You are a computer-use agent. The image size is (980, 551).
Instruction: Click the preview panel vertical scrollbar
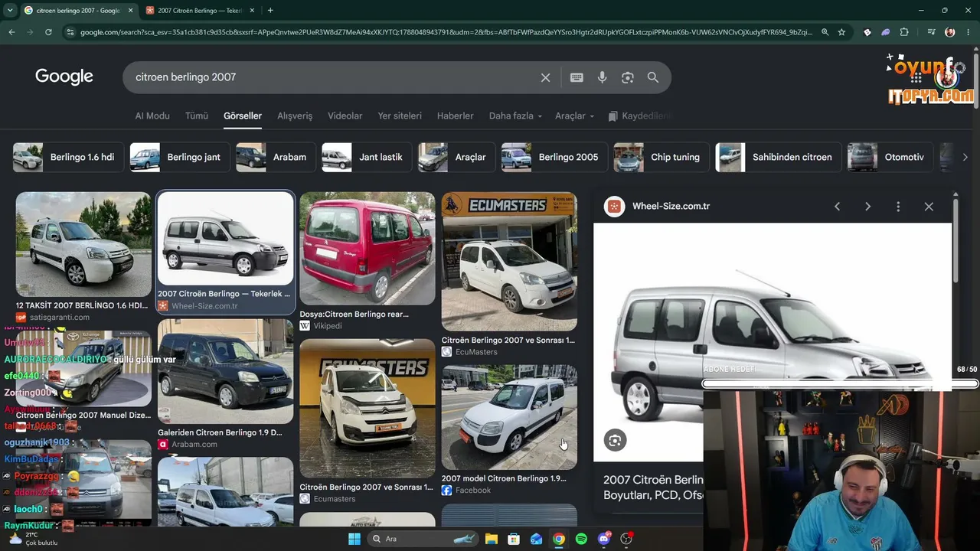[955, 239]
